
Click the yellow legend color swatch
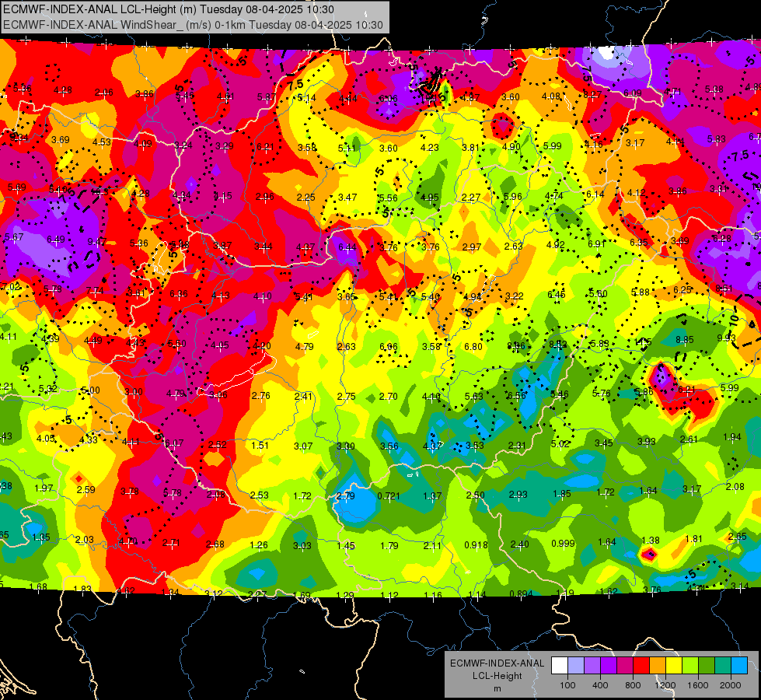674,666
